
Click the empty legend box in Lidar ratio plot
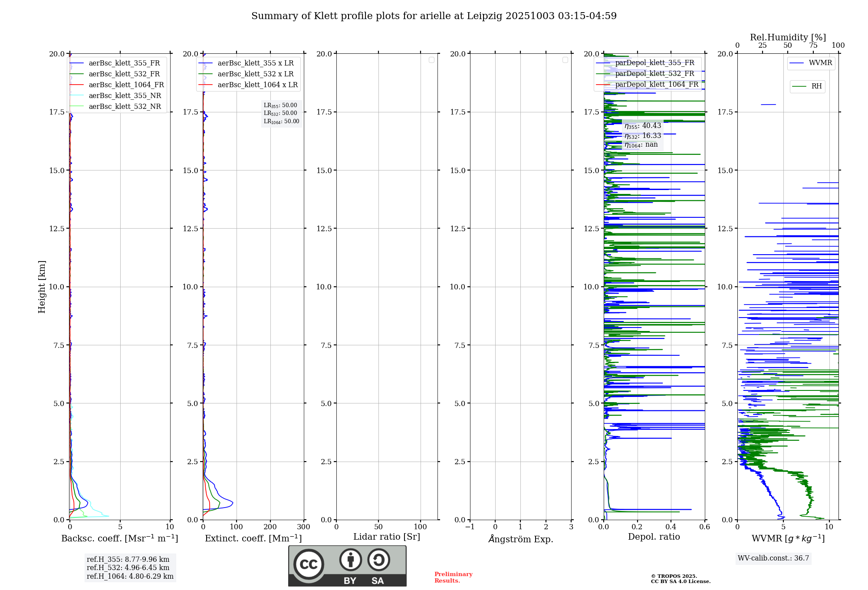click(x=431, y=60)
